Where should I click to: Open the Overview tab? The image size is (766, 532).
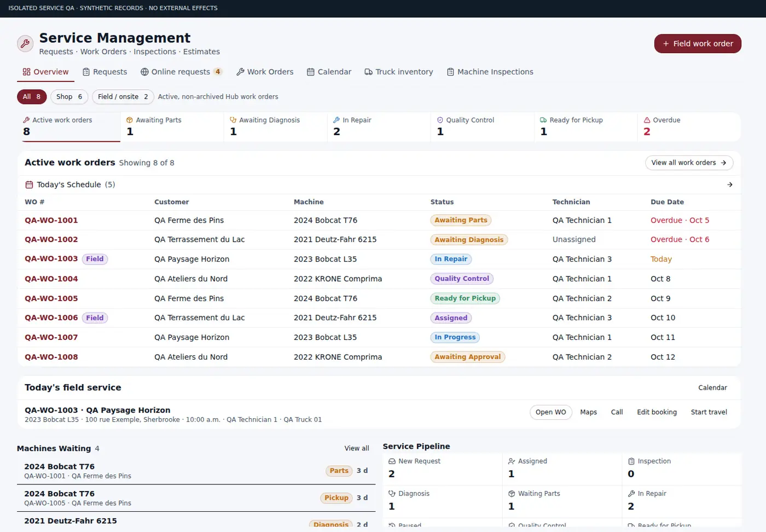[45, 72]
